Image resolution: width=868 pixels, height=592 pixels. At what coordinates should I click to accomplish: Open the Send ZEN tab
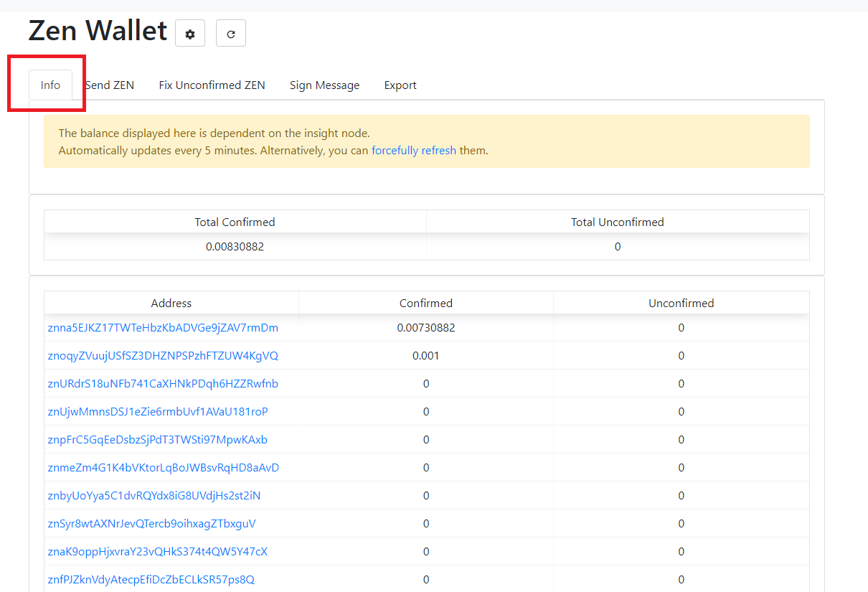(x=110, y=85)
